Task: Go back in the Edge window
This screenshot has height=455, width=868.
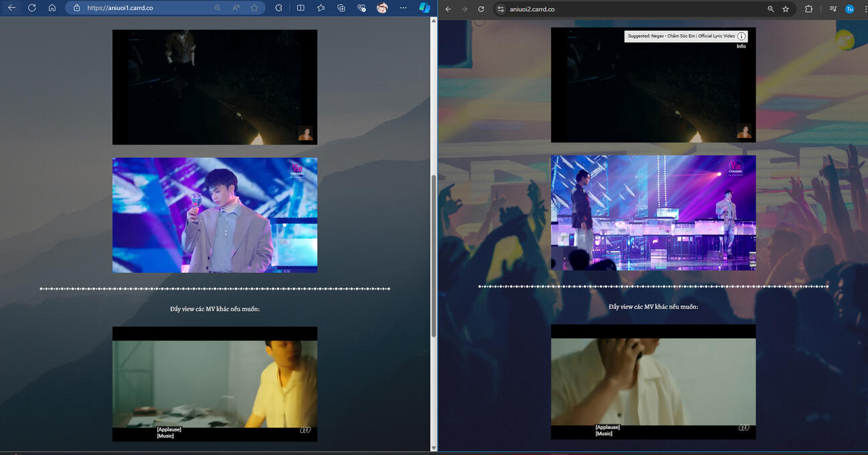Action: pyautogui.click(x=11, y=8)
